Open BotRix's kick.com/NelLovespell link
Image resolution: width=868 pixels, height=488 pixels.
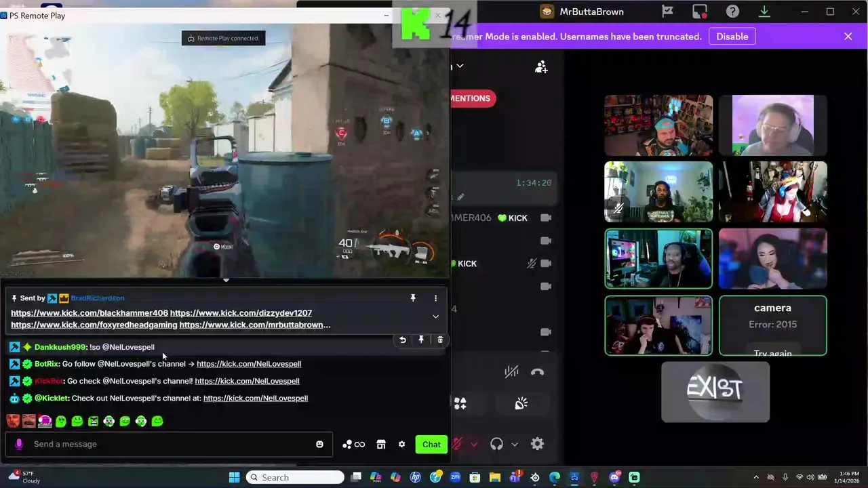click(x=249, y=364)
